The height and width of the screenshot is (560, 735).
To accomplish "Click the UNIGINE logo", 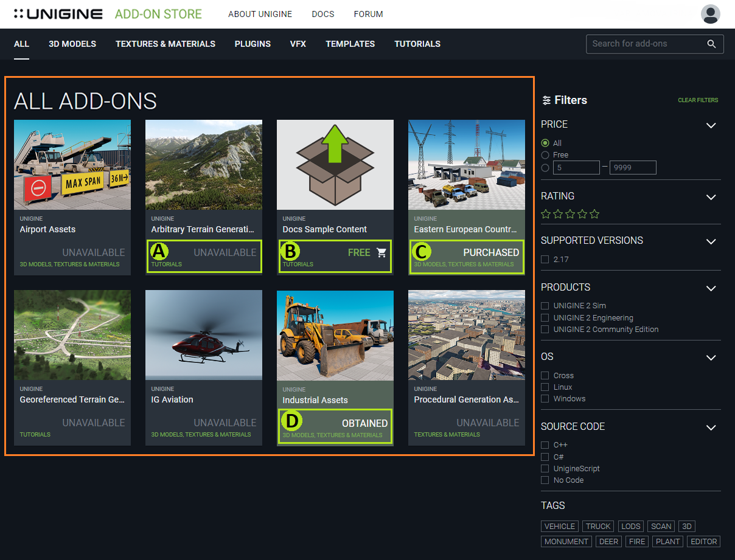I will click(x=58, y=14).
